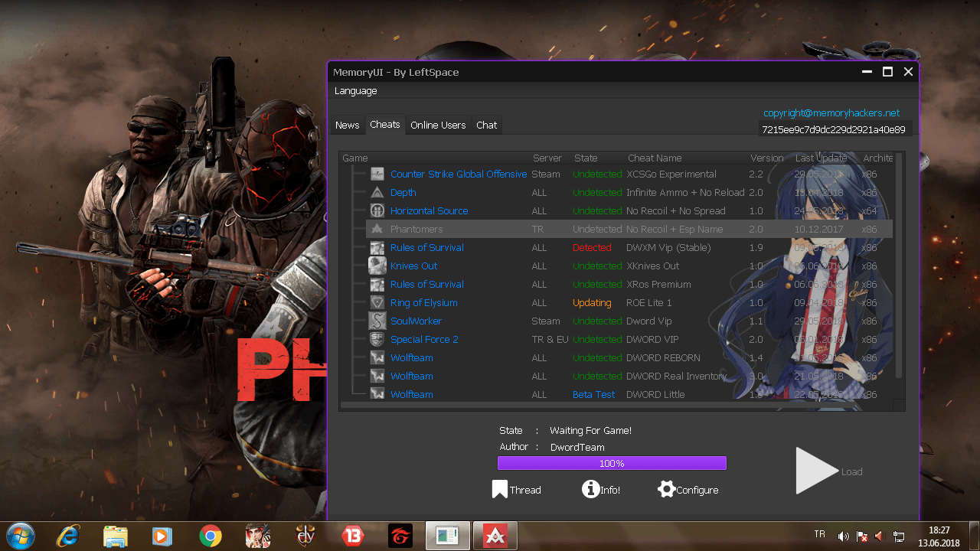The image size is (980, 551).
Task: Open the Action Center flag tray icon
Action: coord(861,536)
